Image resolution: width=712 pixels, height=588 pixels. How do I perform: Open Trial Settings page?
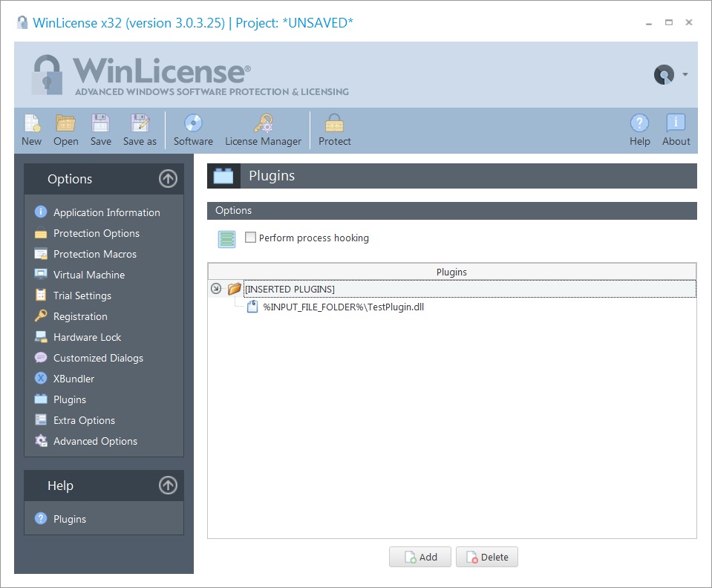(x=82, y=295)
